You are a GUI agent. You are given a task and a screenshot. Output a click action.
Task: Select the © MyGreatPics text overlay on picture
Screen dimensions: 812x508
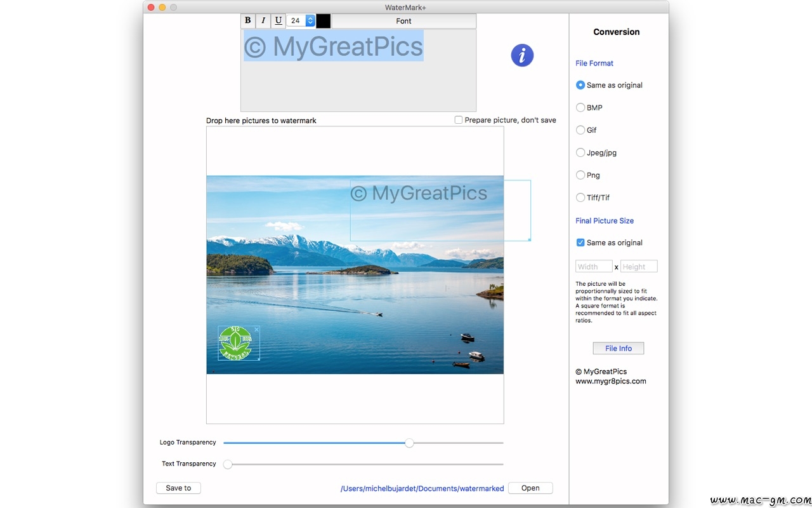(x=419, y=193)
